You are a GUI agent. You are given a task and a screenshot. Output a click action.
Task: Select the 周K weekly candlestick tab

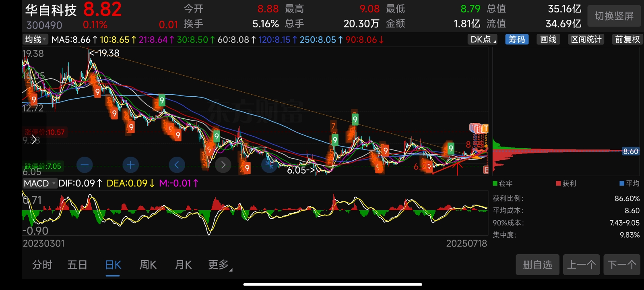coord(148,265)
